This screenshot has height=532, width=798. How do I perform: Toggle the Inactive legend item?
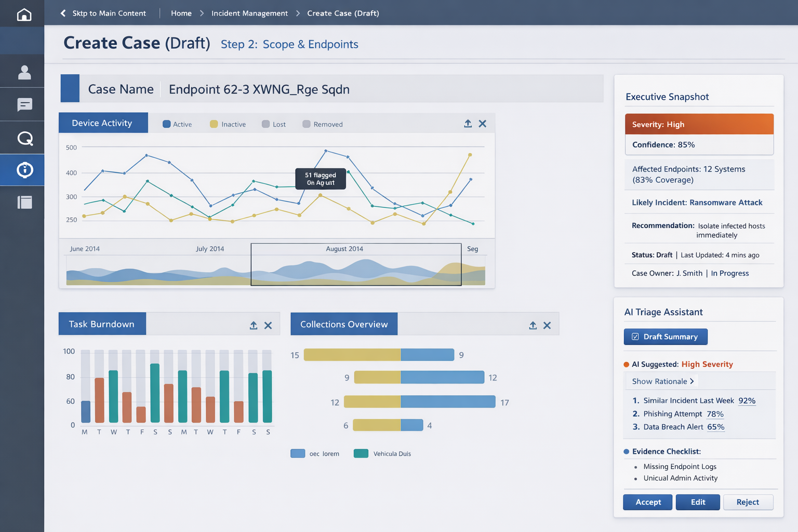tap(228, 124)
